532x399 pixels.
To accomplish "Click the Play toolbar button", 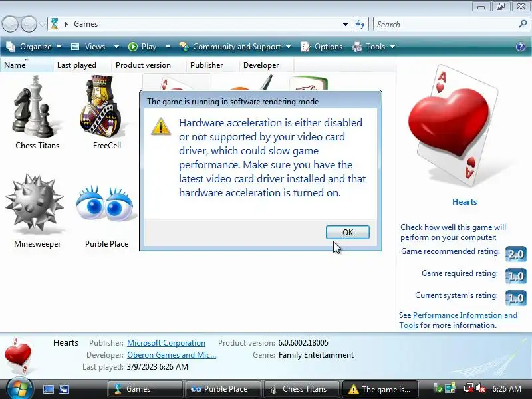I will click(142, 47).
